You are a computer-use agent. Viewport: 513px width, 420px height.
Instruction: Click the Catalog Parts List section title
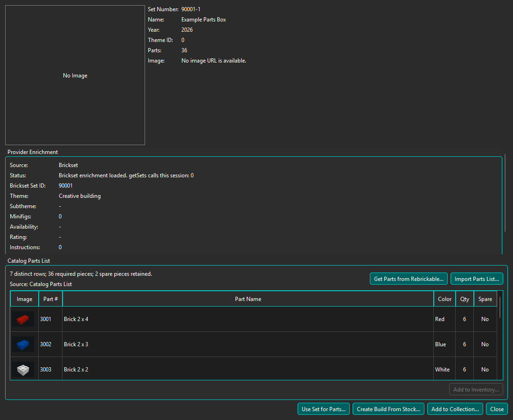click(29, 261)
